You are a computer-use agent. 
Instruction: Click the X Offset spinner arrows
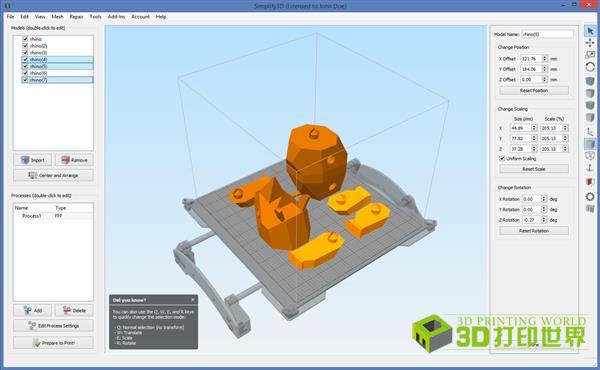pos(545,59)
